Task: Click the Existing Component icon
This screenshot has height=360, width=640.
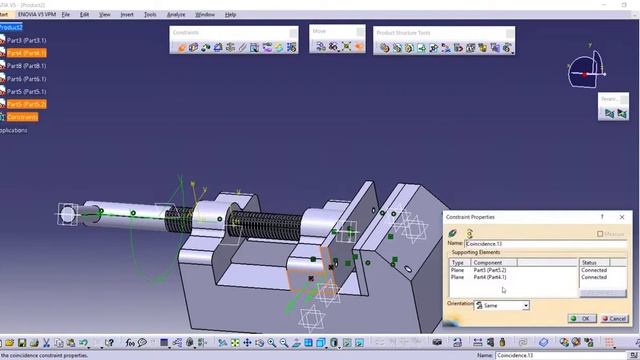Action: pos(421,48)
